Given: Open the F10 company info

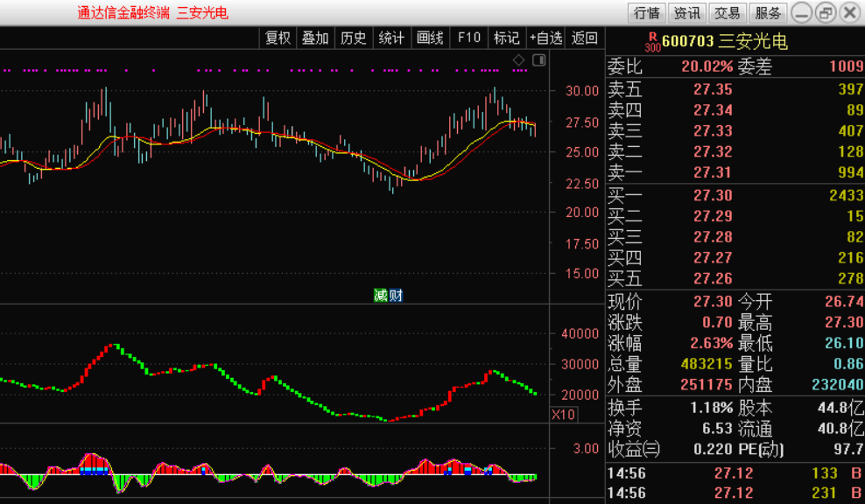Looking at the screenshot, I should (x=469, y=38).
